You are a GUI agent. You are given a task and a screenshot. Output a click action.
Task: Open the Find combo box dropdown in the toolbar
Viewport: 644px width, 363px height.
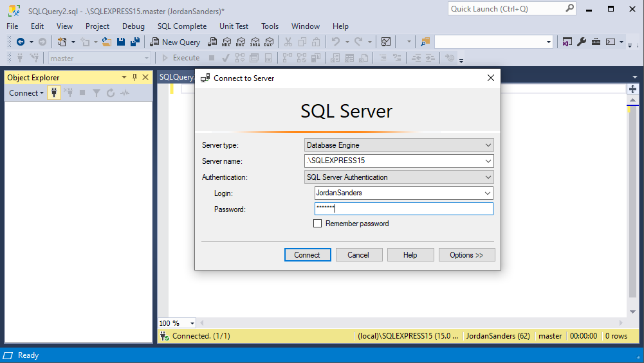(x=548, y=42)
